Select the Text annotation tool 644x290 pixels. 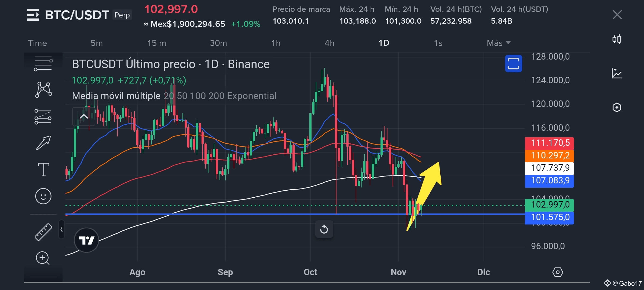pos(43,169)
